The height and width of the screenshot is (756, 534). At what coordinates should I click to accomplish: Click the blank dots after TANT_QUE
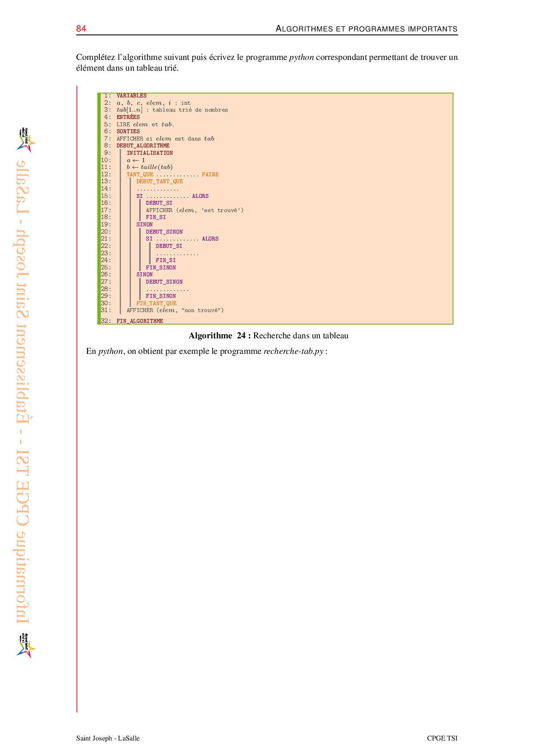(x=177, y=175)
